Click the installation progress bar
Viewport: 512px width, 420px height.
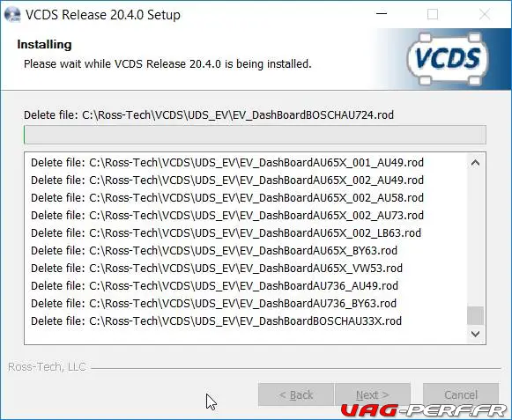[255, 135]
